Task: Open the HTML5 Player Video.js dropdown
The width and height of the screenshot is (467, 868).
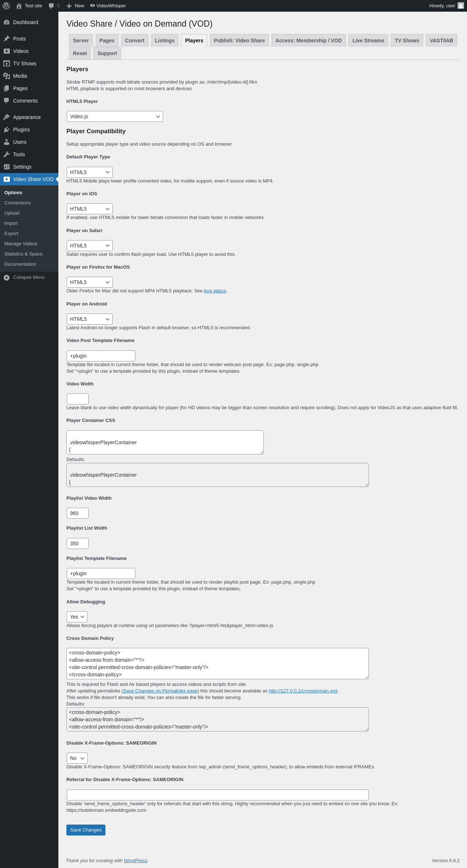Action: tap(115, 116)
